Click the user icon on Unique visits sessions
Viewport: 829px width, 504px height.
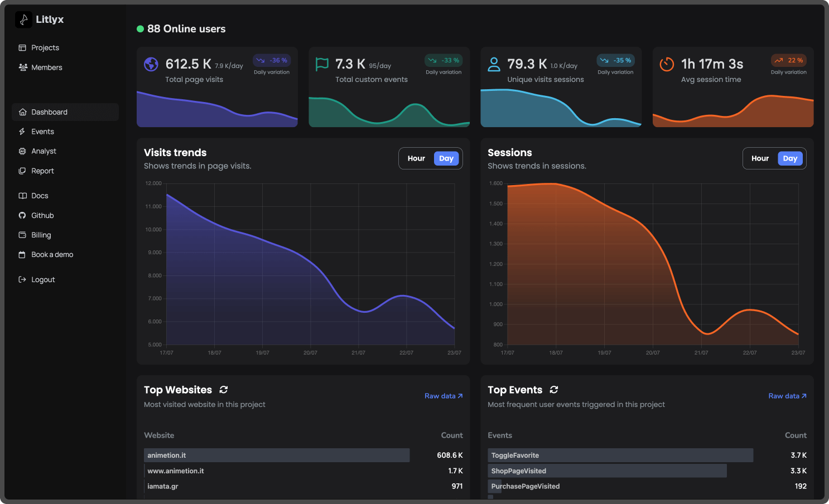point(494,64)
